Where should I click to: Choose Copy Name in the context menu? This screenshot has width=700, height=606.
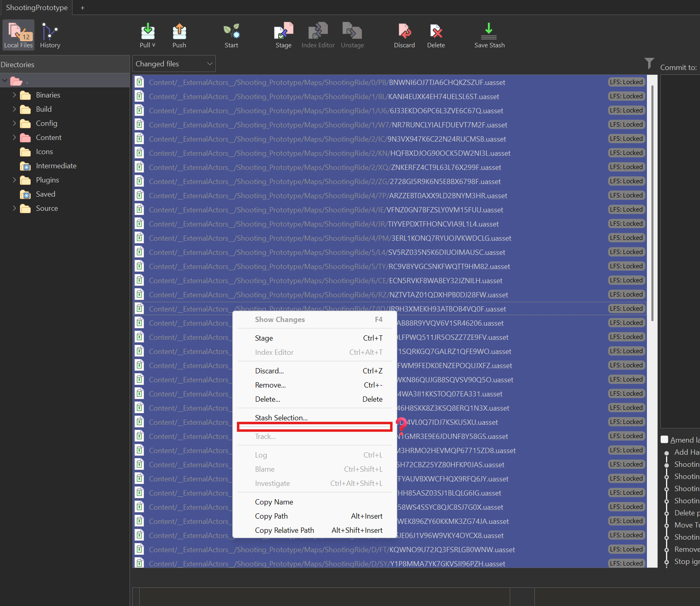(315, 502)
